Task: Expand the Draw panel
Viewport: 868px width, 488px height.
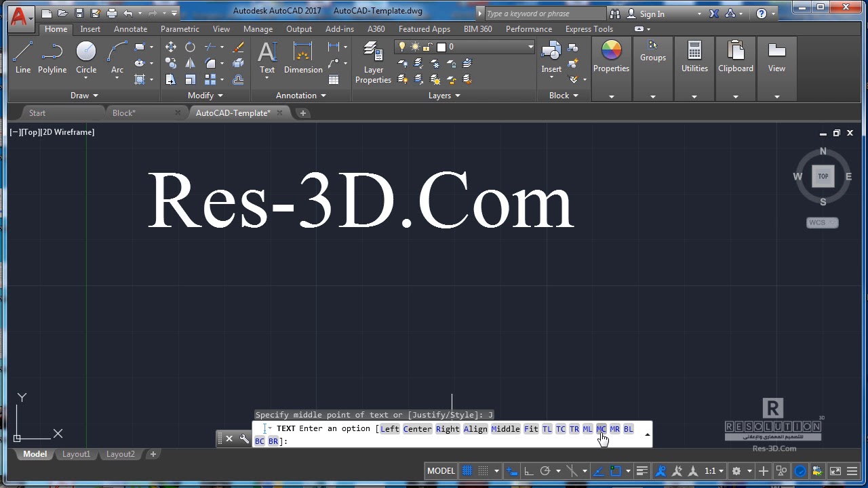Action: (84, 96)
